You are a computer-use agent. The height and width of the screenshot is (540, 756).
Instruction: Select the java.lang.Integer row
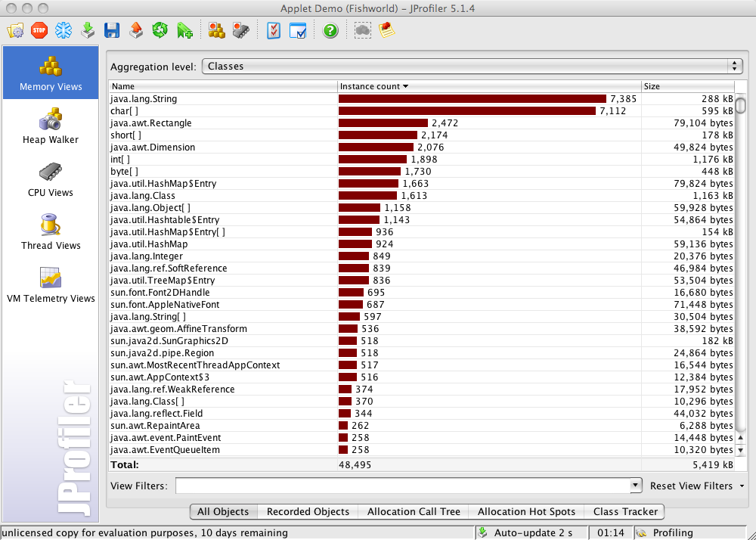coord(422,256)
